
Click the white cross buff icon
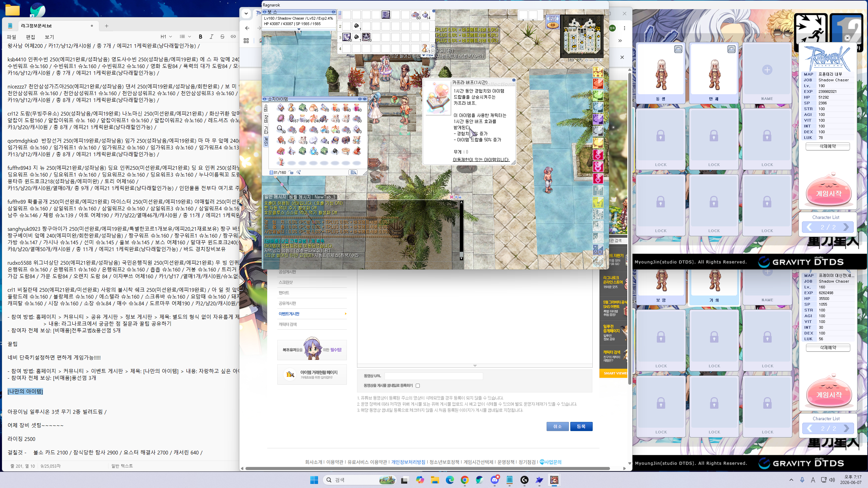598,190
